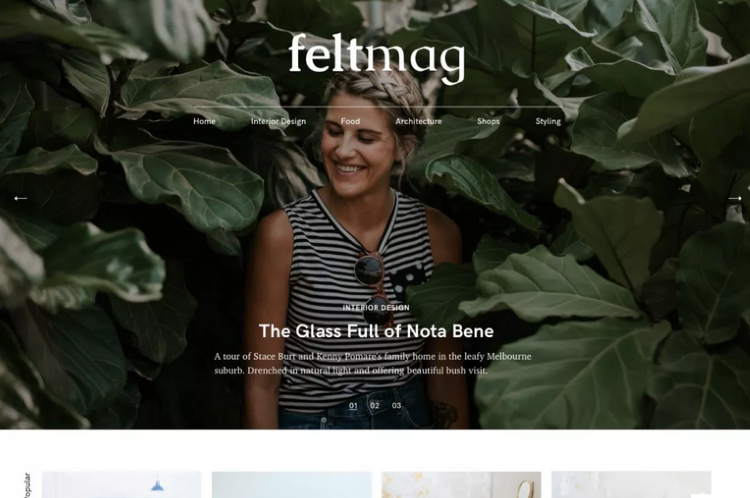Open the third popular post thumbnail
The width and height of the screenshot is (750, 498).
point(462,485)
